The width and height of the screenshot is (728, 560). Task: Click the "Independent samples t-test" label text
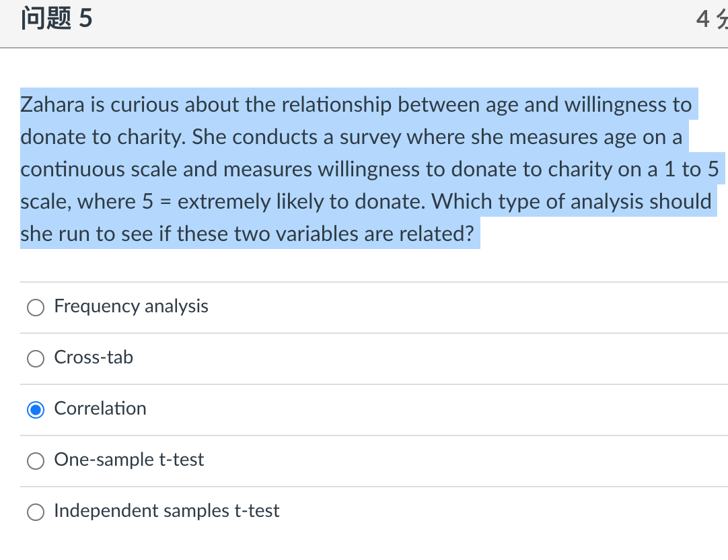(x=167, y=511)
